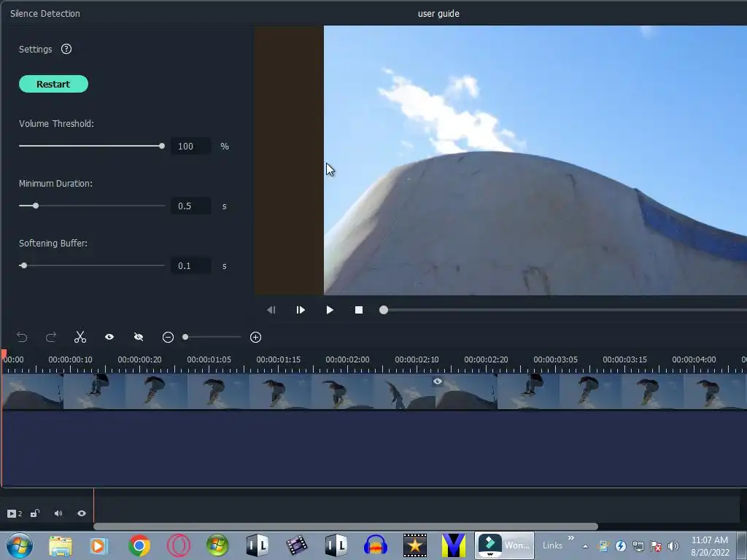Image resolution: width=747 pixels, height=560 pixels.
Task: Hide the selected segment with crossed eye
Action: [x=139, y=337]
